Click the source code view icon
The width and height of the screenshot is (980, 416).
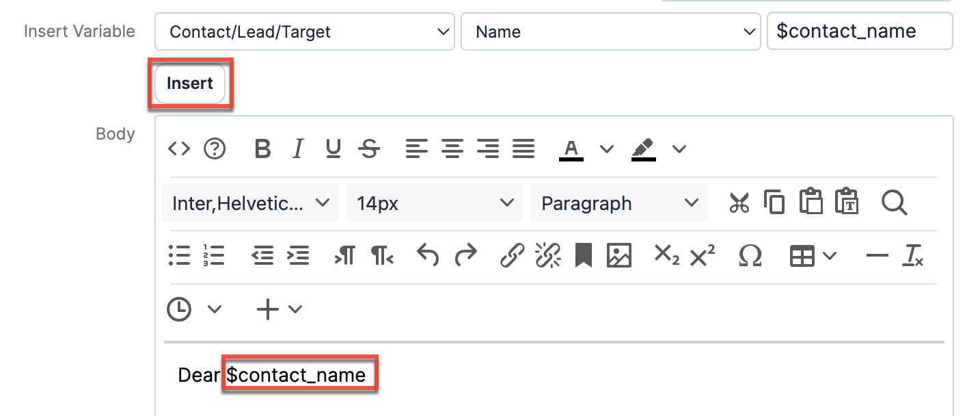[179, 148]
